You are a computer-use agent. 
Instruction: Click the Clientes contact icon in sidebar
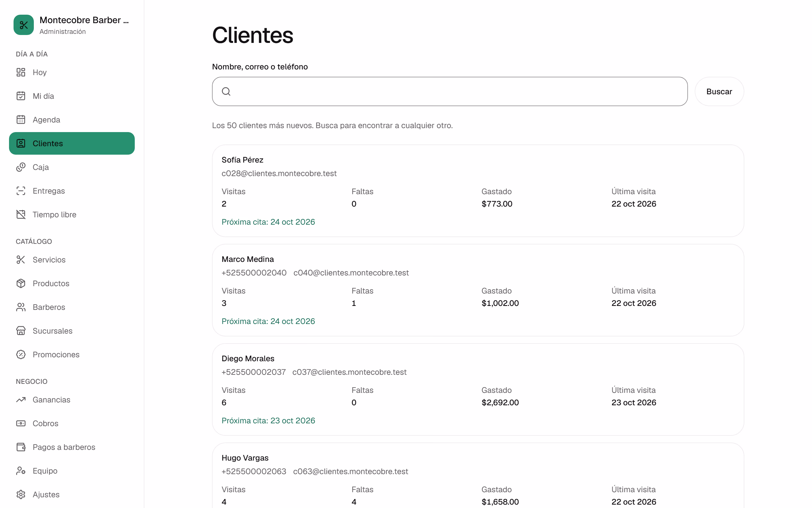coord(21,143)
